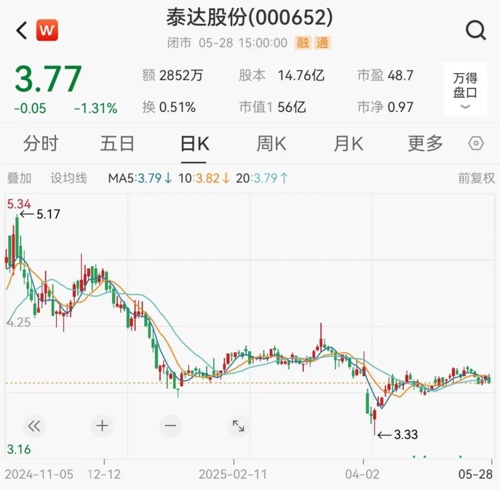The width and height of the screenshot is (500, 490).
Task: Open the search magnifier icon
Action: [x=476, y=31]
